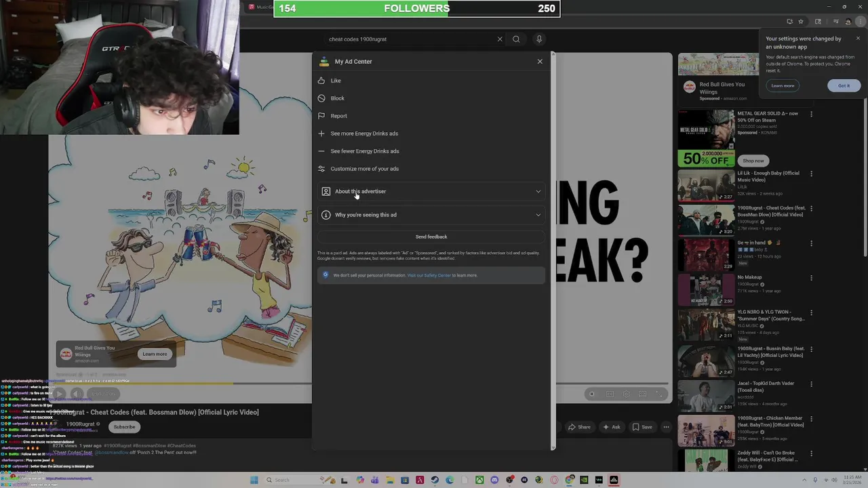Block this ad via Block option

point(337,98)
